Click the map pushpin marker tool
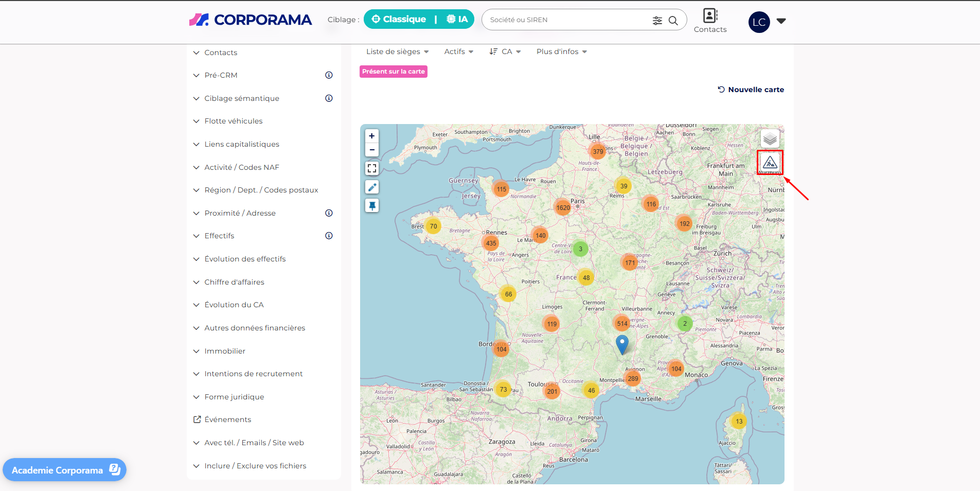The height and width of the screenshot is (491, 980). (x=371, y=206)
